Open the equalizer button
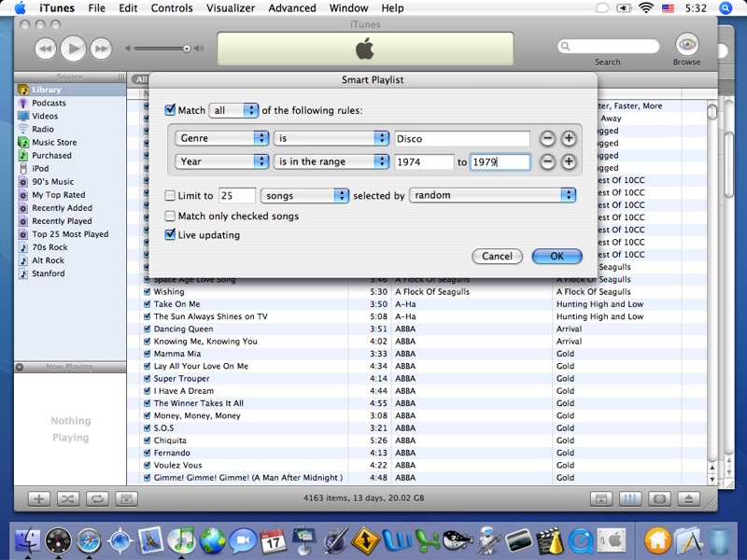 (x=630, y=498)
